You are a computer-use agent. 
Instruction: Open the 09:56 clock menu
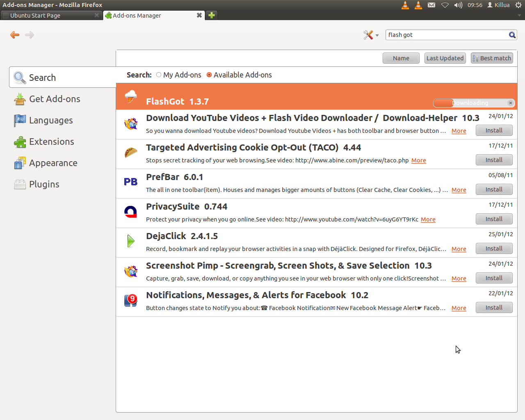coord(475,5)
